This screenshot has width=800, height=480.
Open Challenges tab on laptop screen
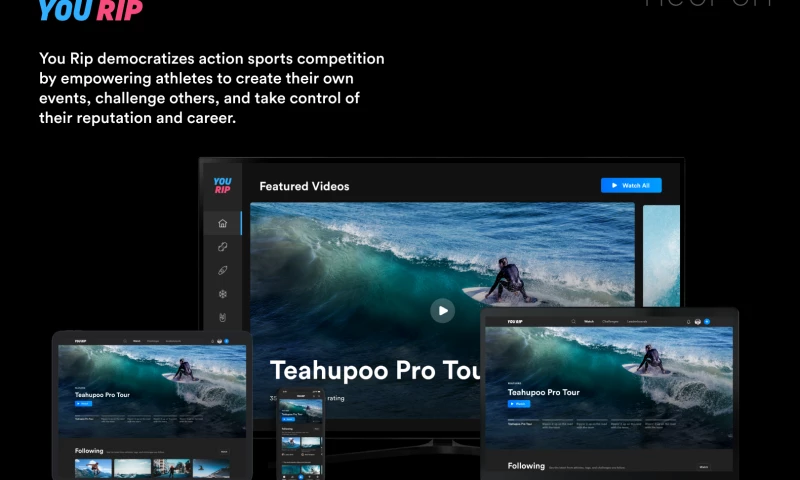click(609, 321)
